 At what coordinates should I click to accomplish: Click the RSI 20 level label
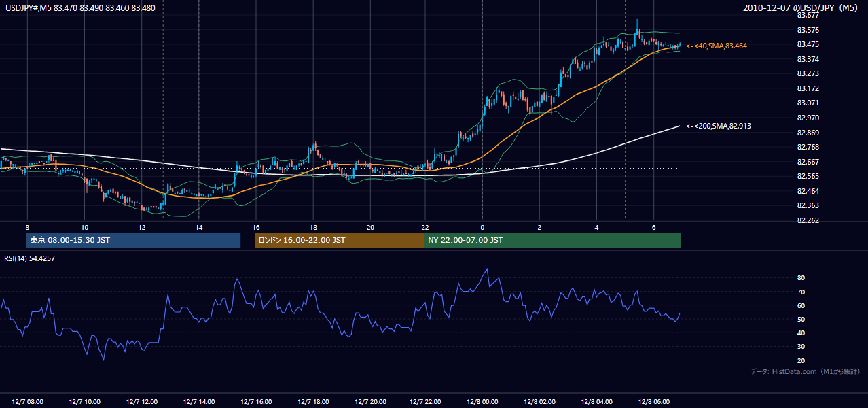[x=801, y=360]
